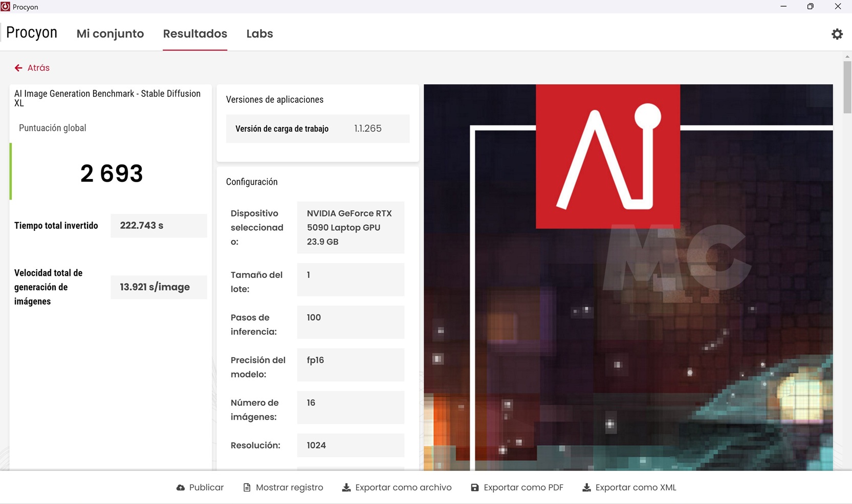This screenshot has width=852, height=504.
Task: Click the Exportar como PDF save icon
Action: [x=475, y=488]
